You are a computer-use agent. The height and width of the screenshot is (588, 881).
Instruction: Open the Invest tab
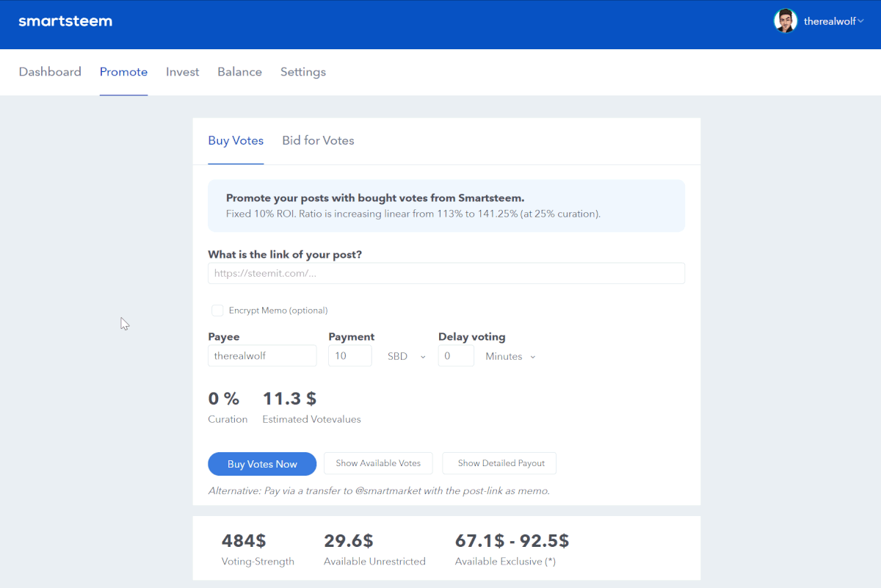(182, 72)
